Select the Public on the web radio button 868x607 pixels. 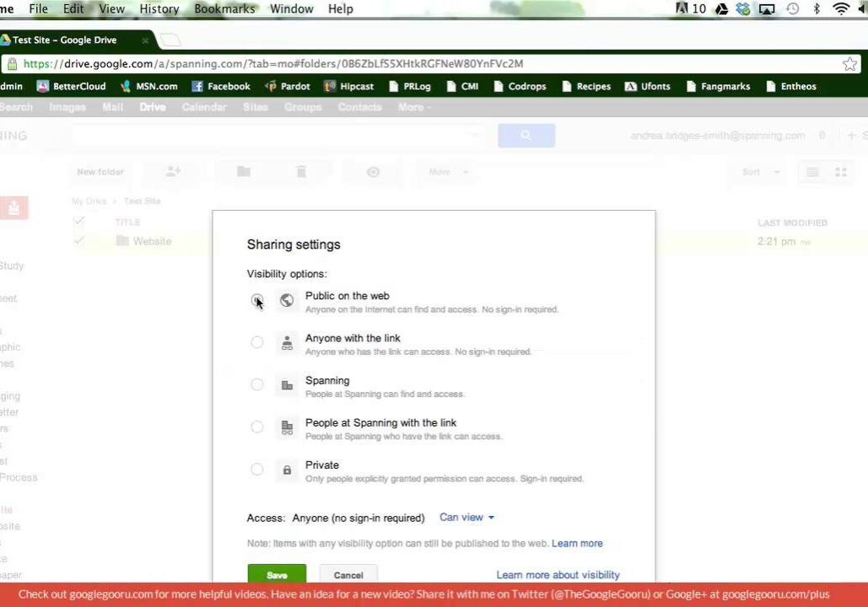pos(256,300)
